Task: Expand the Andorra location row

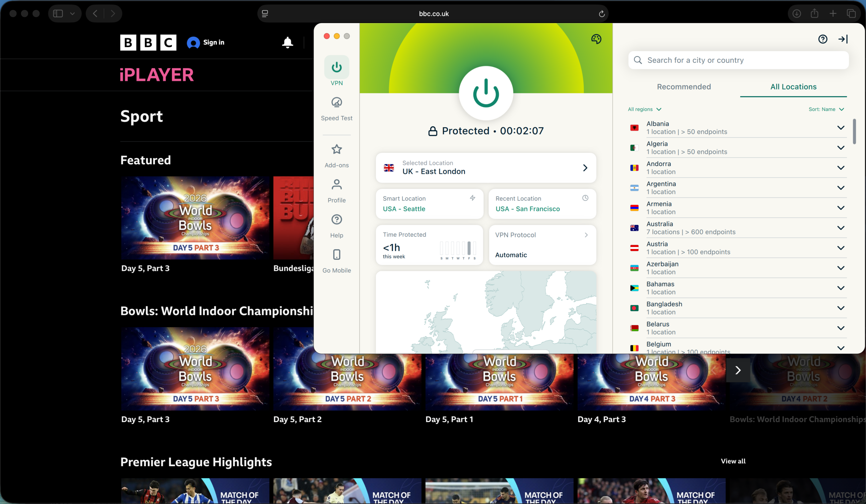Action: click(841, 168)
